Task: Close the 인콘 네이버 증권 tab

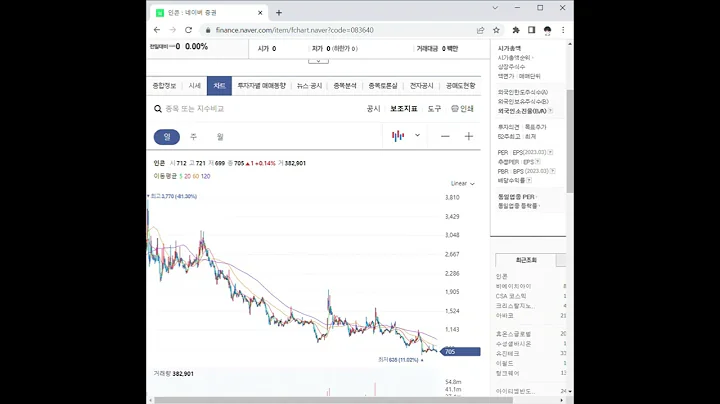Action: tap(260, 13)
